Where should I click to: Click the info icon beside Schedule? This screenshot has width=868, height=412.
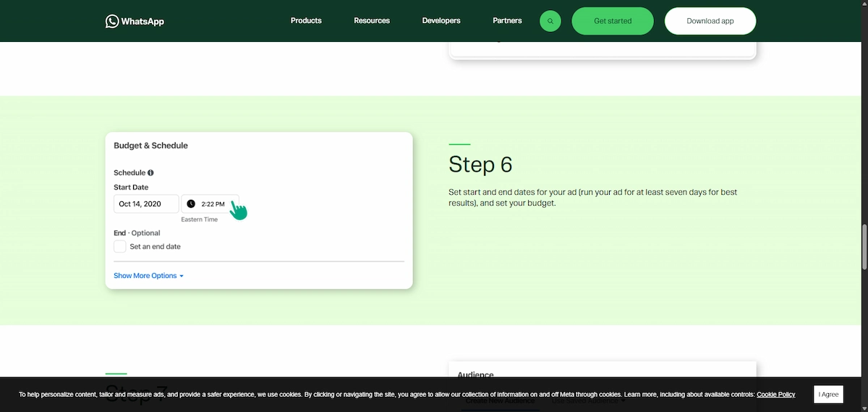coord(150,173)
